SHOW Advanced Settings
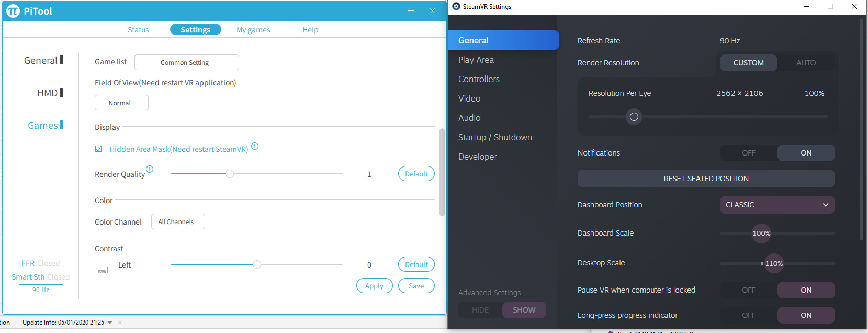The width and height of the screenshot is (868, 333). [x=524, y=310]
